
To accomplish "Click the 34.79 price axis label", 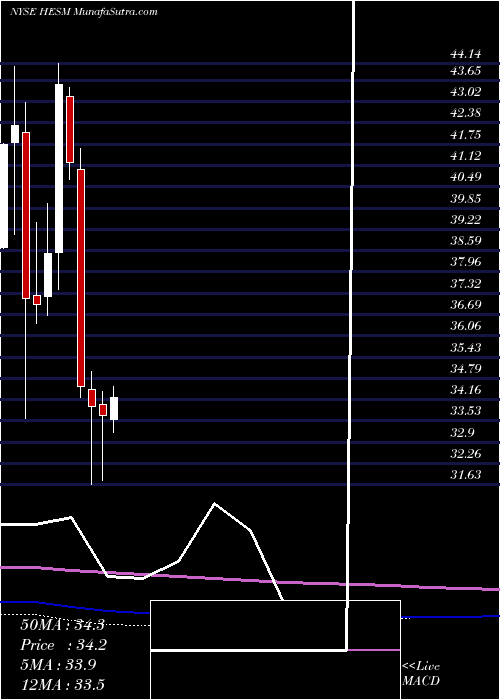I will click(x=466, y=368).
